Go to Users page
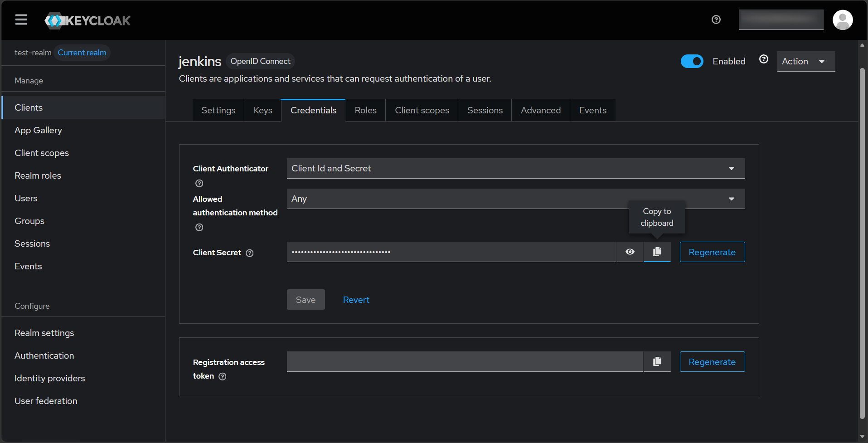The width and height of the screenshot is (868, 443). click(x=83, y=198)
